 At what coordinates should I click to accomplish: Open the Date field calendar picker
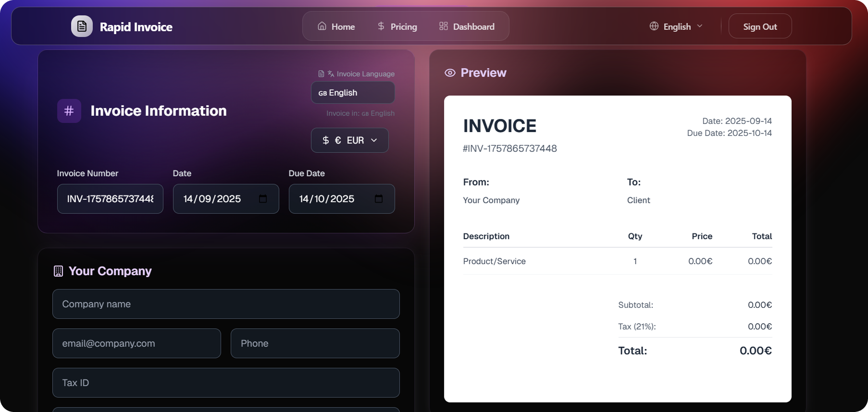(263, 199)
